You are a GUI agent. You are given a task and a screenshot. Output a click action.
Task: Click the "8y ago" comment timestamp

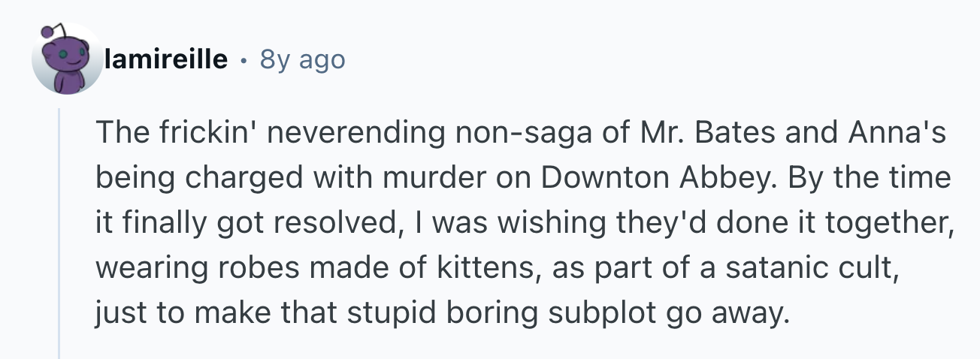pyautogui.click(x=302, y=59)
